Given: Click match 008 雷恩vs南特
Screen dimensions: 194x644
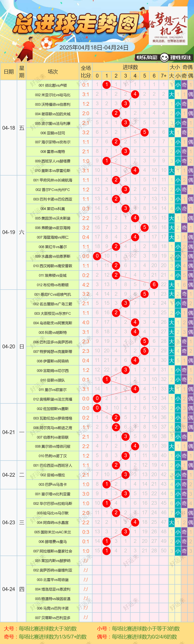Looking at the screenshot, I should pyautogui.click(x=53, y=152).
